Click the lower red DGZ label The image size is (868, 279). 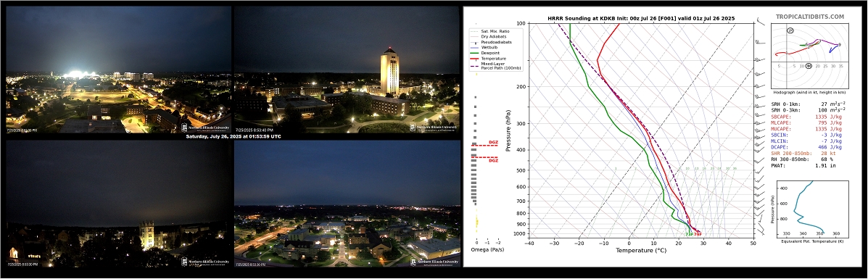[x=492, y=161]
